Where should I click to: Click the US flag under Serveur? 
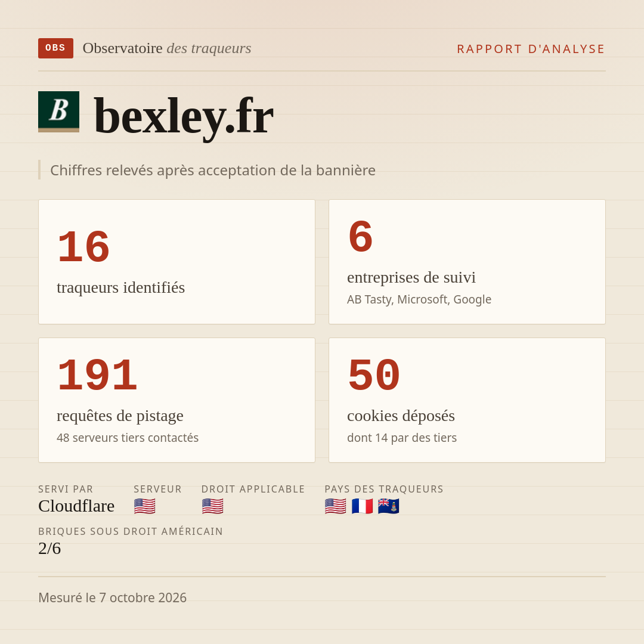pos(144,506)
